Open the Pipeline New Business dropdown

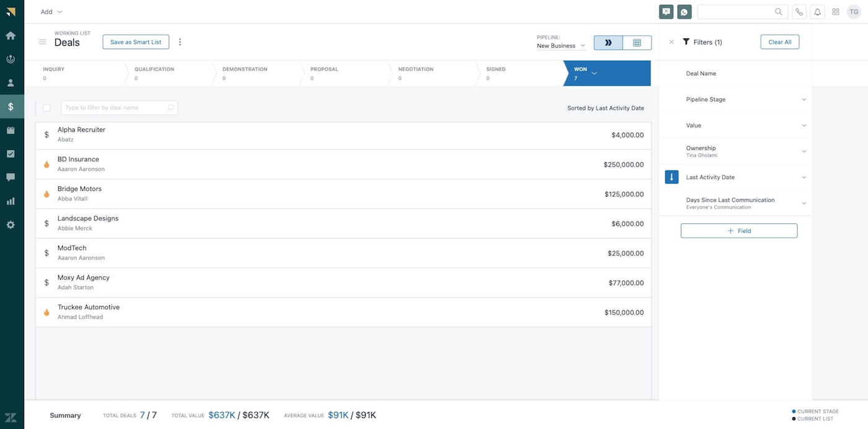[560, 46]
